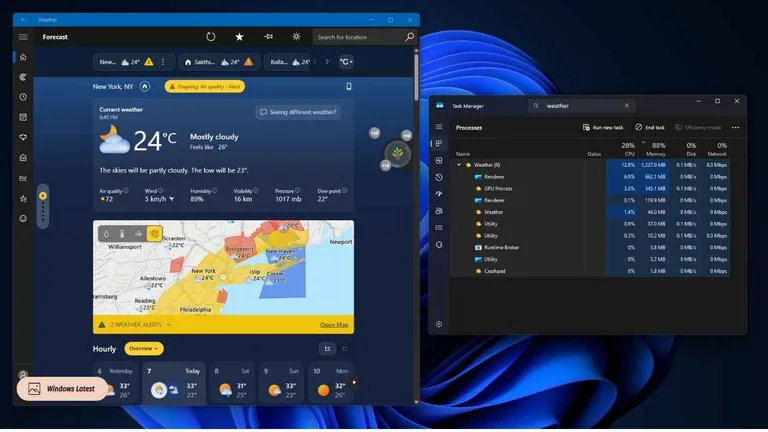Viewport: 768px width, 432px height.
Task: Click End task in Task Manager
Action: [650, 127]
